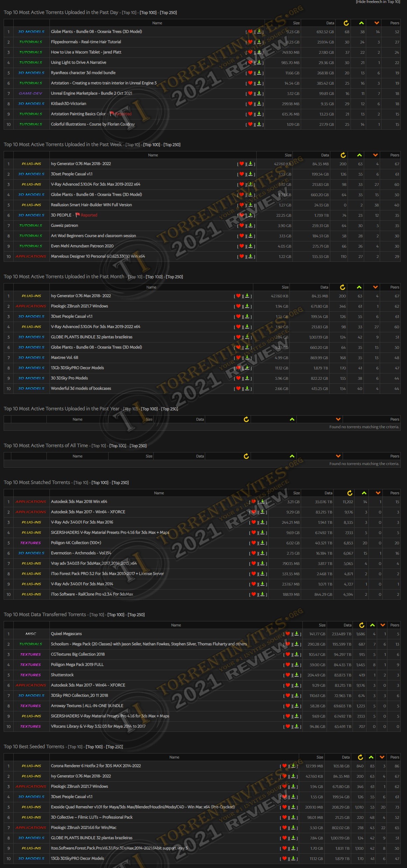Toggle Hide freeleech in Top 10
407x868 pixels.
click(x=378, y=2)
